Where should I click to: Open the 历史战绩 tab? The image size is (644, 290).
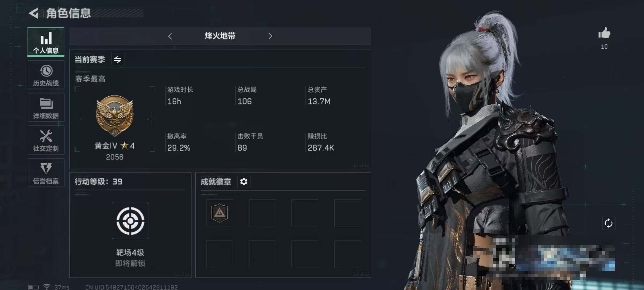[x=46, y=75]
